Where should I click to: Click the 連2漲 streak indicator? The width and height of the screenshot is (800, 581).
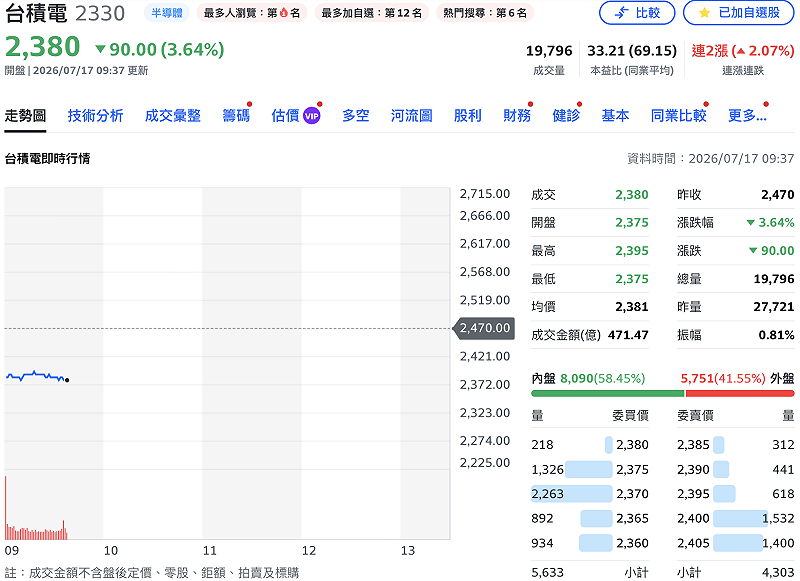point(743,51)
